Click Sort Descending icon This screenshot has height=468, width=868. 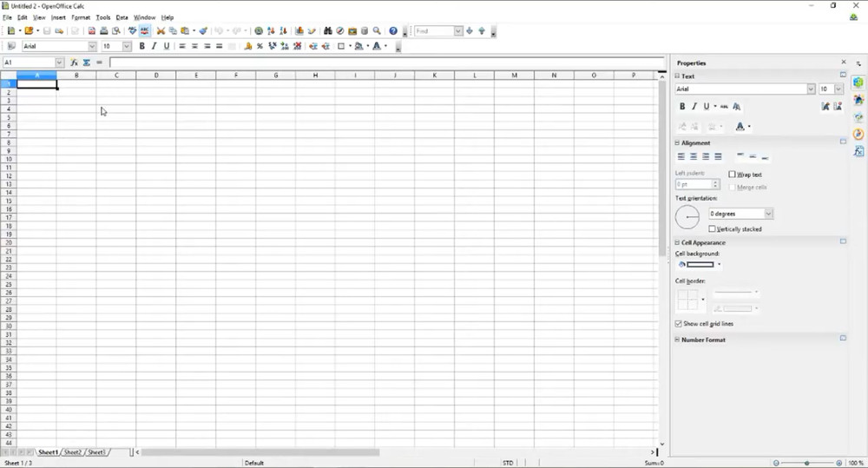283,31
